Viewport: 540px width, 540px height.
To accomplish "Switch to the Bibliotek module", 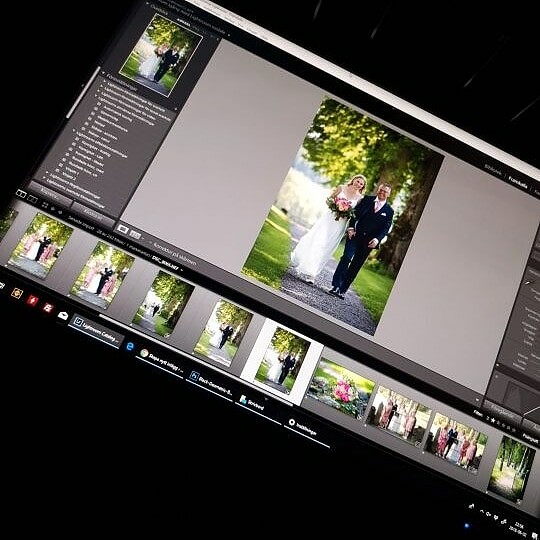I will coord(492,169).
